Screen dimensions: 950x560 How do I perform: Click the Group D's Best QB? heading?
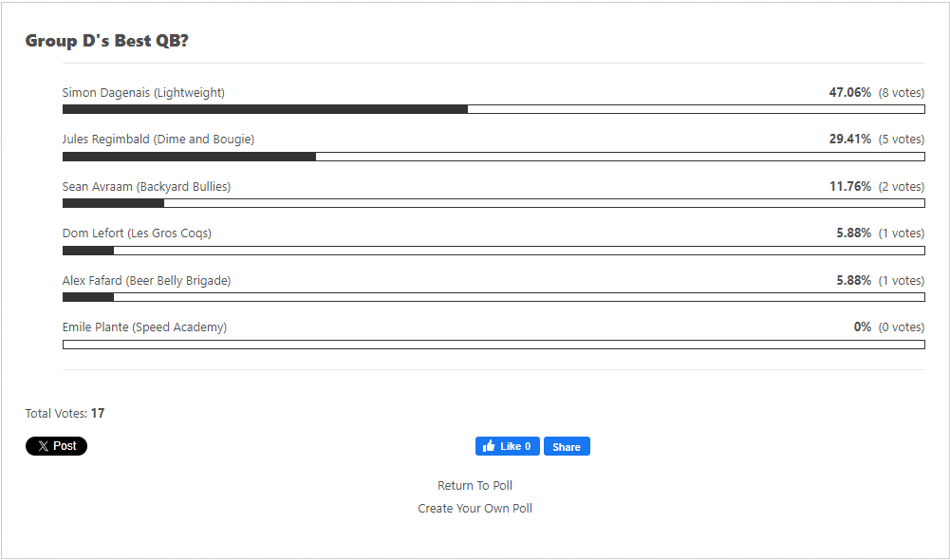coord(106,41)
